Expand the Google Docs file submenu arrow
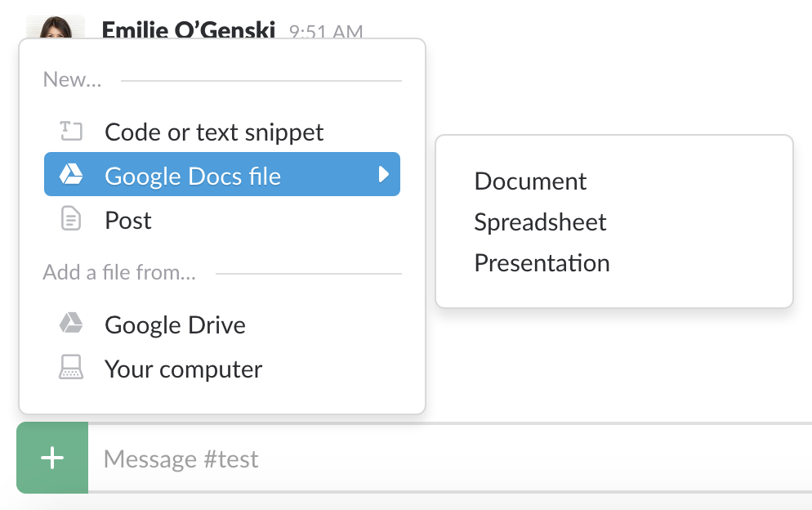This screenshot has width=812, height=510. click(x=383, y=174)
